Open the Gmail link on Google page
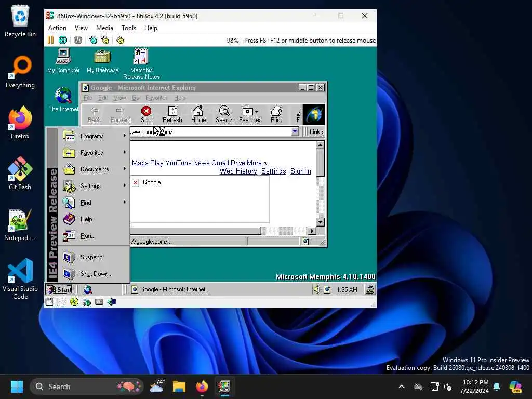532x399 pixels. (220, 163)
